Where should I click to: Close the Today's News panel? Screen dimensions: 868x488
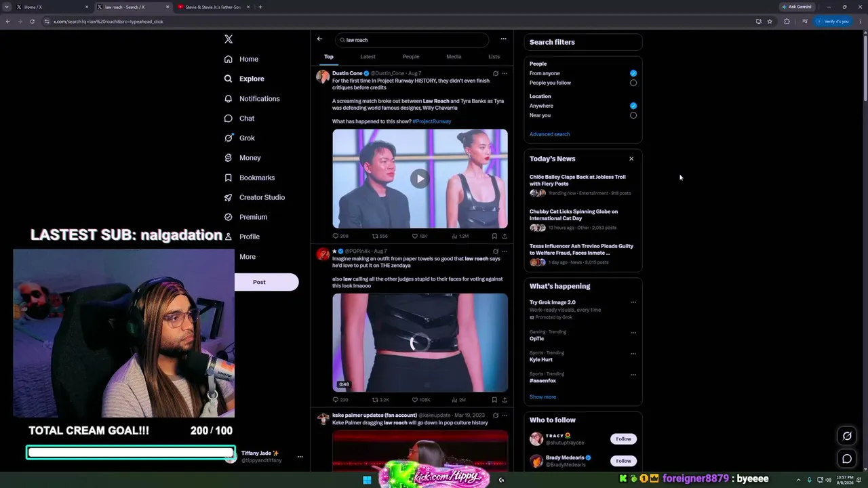point(631,159)
